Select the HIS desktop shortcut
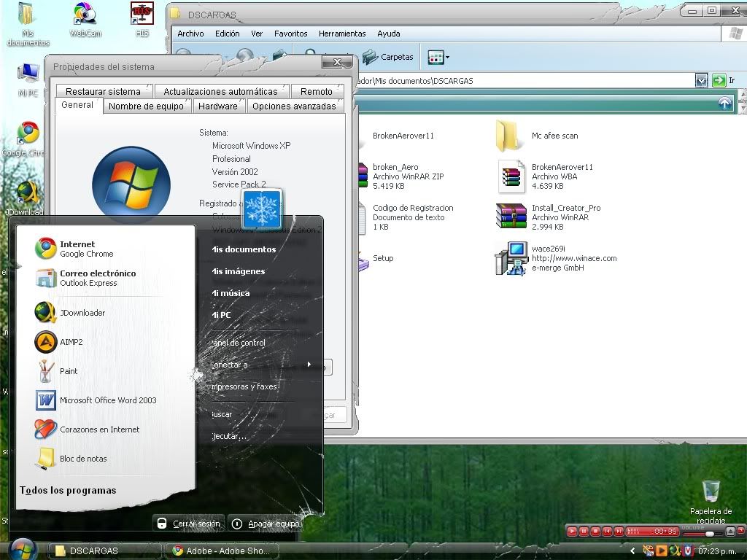 142,20
